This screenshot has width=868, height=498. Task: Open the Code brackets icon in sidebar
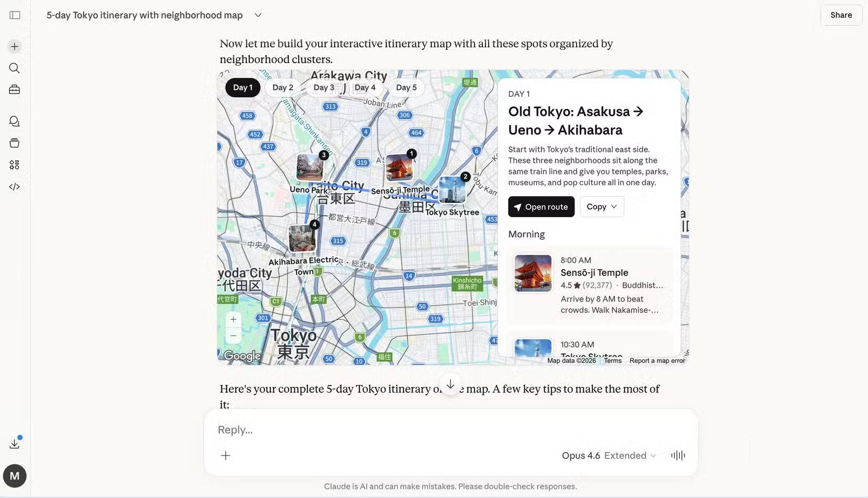click(15, 187)
